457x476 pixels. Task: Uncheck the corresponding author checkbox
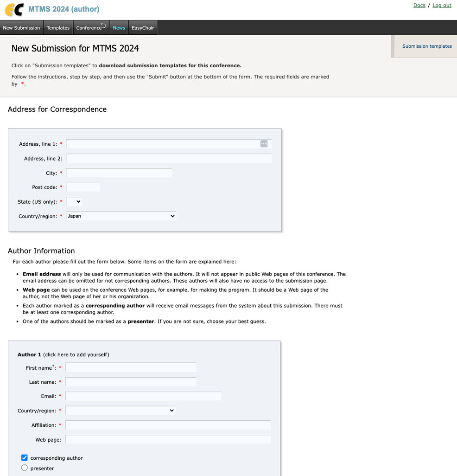[25, 457]
